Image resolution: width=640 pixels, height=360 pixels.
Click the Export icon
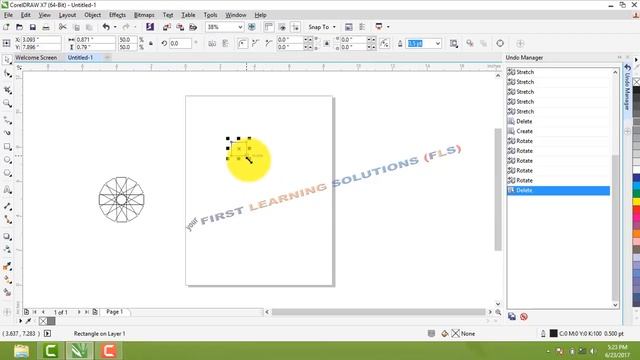pos(180,27)
